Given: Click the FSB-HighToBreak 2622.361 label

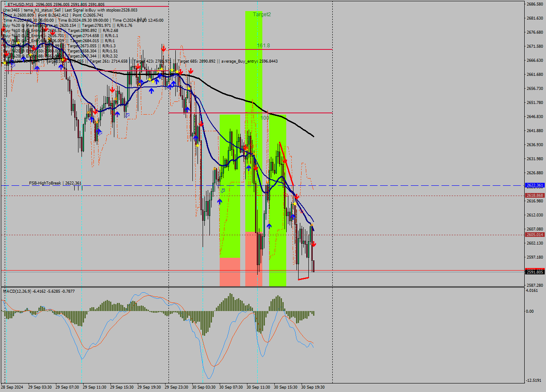Looking at the screenshot, I should click(55, 183).
